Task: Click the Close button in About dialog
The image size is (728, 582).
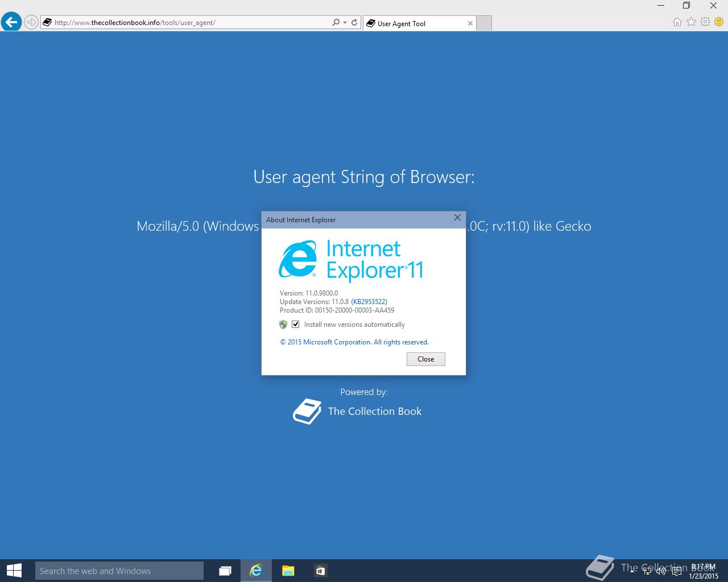Action: [x=426, y=359]
